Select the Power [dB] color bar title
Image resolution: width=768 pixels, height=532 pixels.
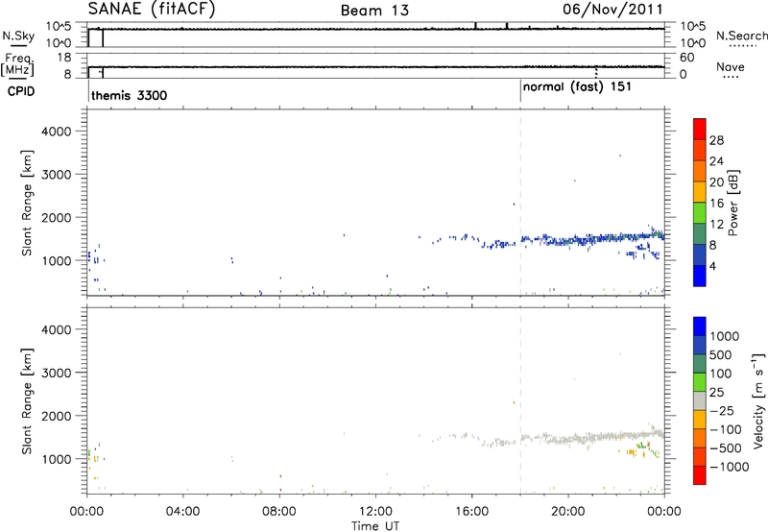pyautogui.click(x=732, y=203)
